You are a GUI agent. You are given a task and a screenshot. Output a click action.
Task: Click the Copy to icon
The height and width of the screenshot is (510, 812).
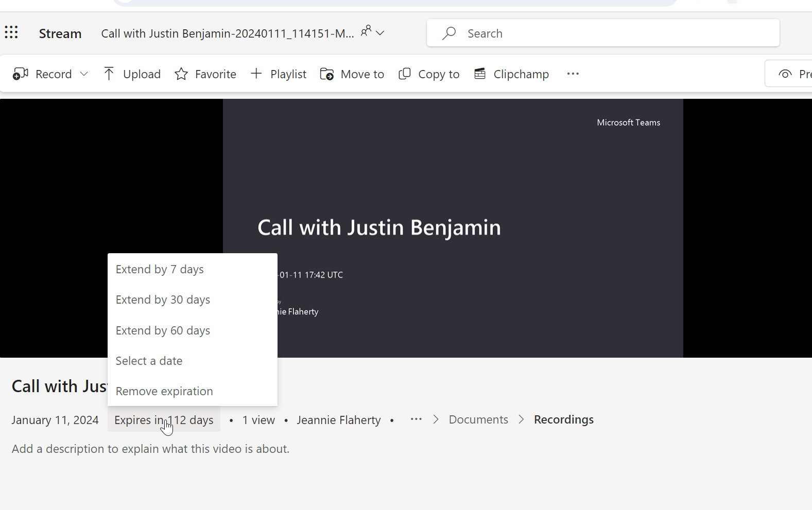(405, 74)
